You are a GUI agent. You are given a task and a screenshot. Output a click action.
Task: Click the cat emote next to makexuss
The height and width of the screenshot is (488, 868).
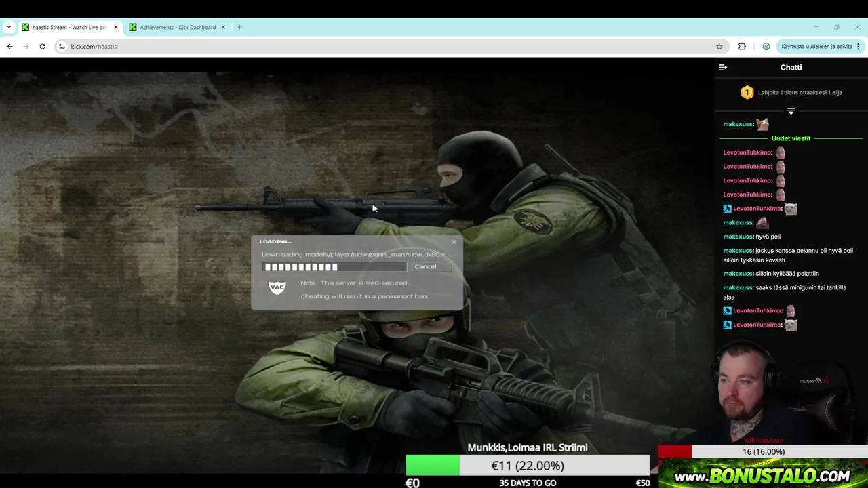tap(763, 124)
